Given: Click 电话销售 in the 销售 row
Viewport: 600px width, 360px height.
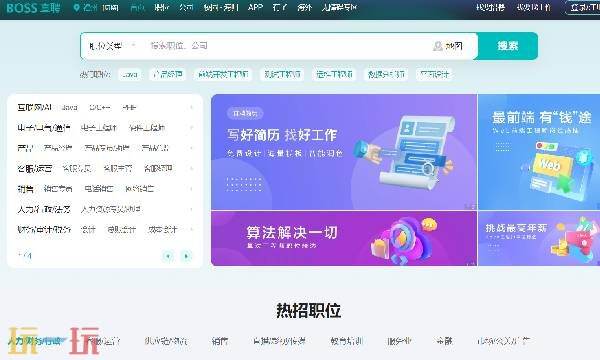Looking at the screenshot, I should (x=99, y=189).
